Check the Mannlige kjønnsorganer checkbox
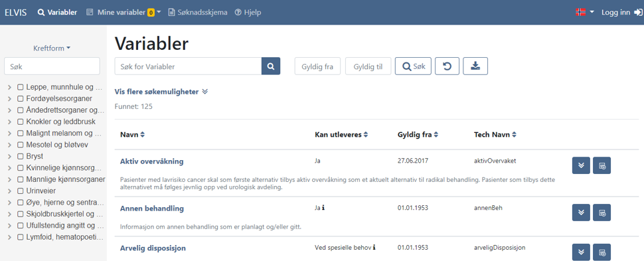This screenshot has height=261, width=644. coord(20,179)
